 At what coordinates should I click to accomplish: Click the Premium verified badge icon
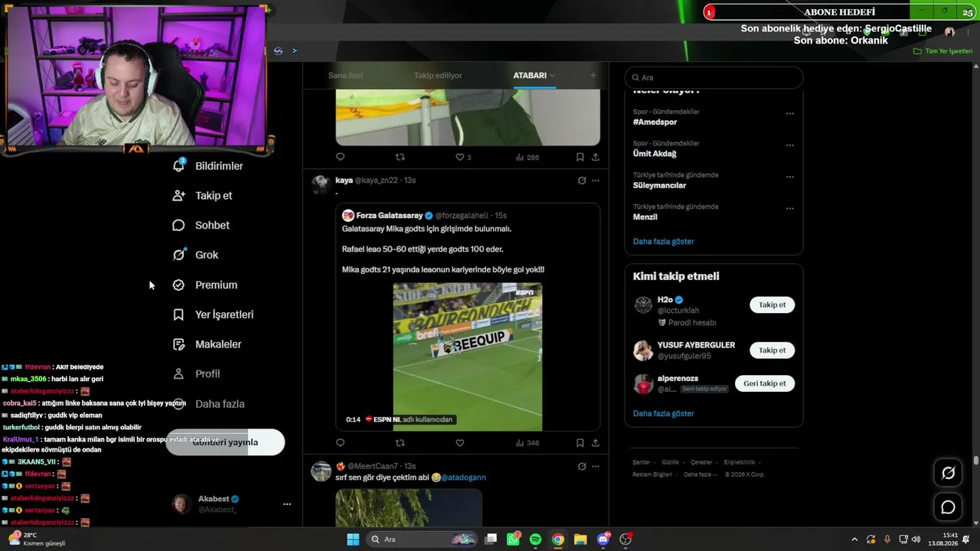pos(178,285)
